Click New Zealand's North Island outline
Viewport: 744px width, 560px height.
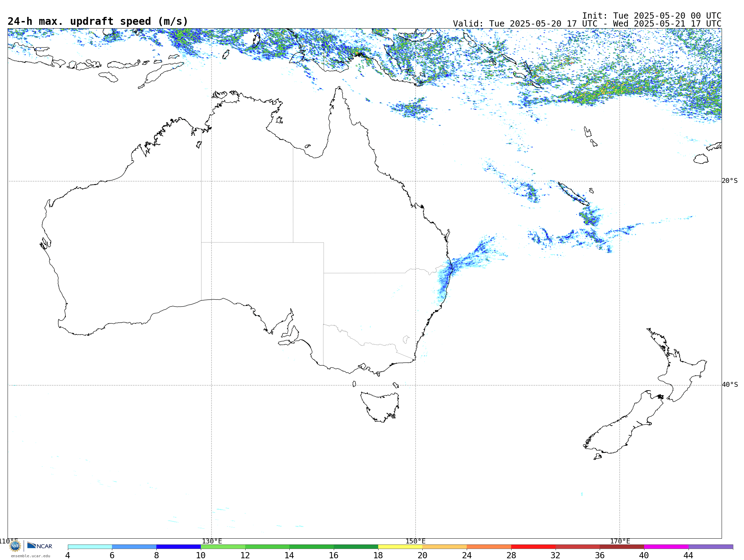pos(677,365)
